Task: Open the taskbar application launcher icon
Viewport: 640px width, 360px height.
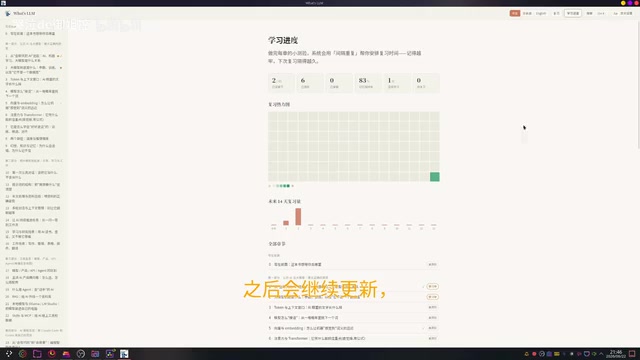Action: [x=9, y=354]
